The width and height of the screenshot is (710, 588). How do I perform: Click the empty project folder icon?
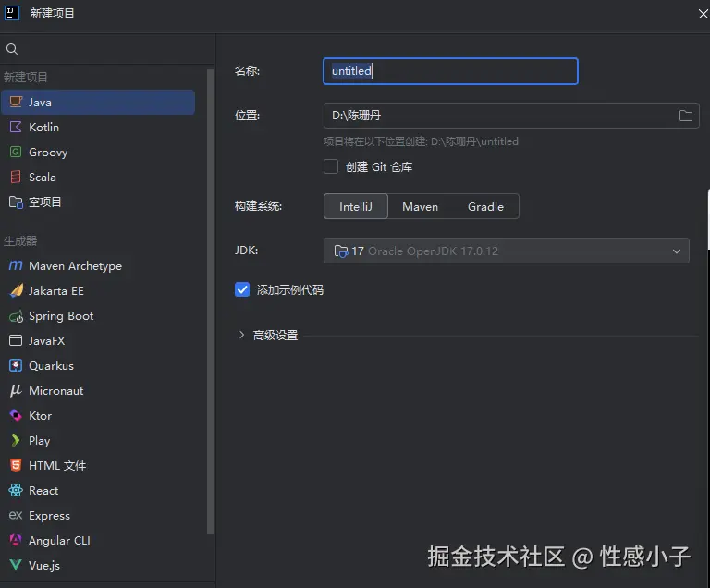pyautogui.click(x=16, y=202)
